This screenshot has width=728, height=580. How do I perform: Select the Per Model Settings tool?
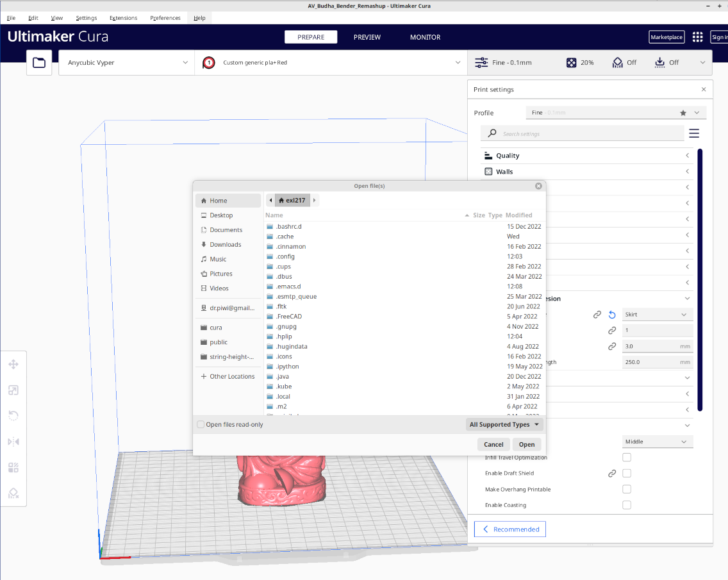pos(13,467)
